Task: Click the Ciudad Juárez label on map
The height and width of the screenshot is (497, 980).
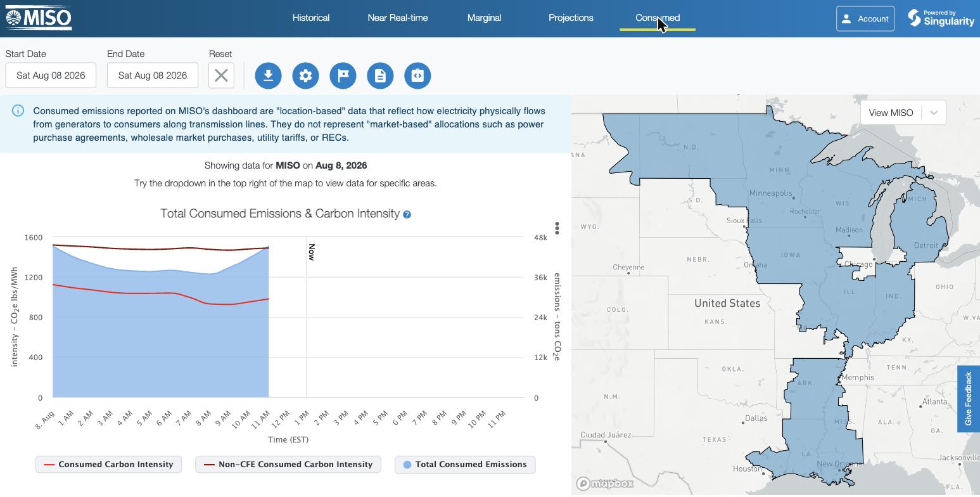Action: coord(607,435)
